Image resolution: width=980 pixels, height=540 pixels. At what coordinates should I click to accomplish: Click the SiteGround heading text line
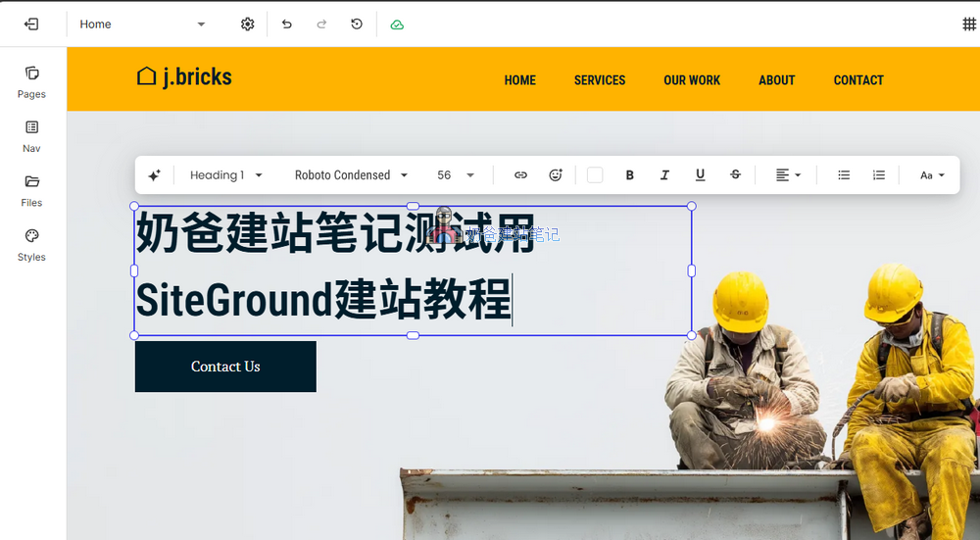click(323, 300)
